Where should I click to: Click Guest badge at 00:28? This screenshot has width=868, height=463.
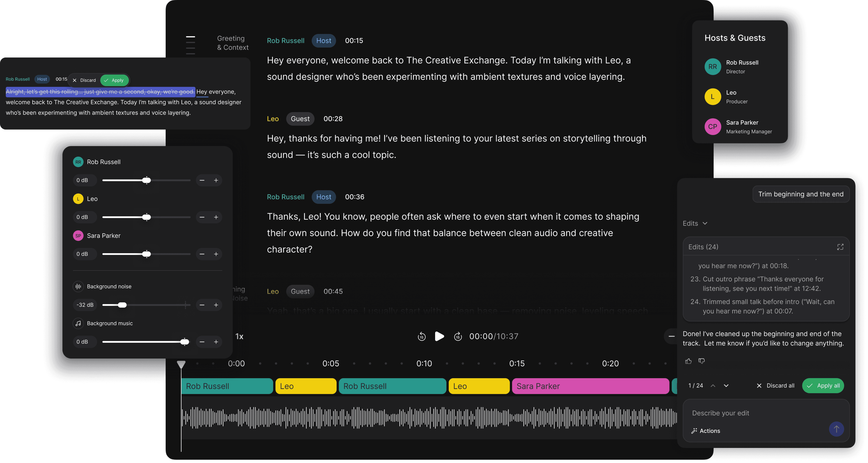tap(300, 119)
